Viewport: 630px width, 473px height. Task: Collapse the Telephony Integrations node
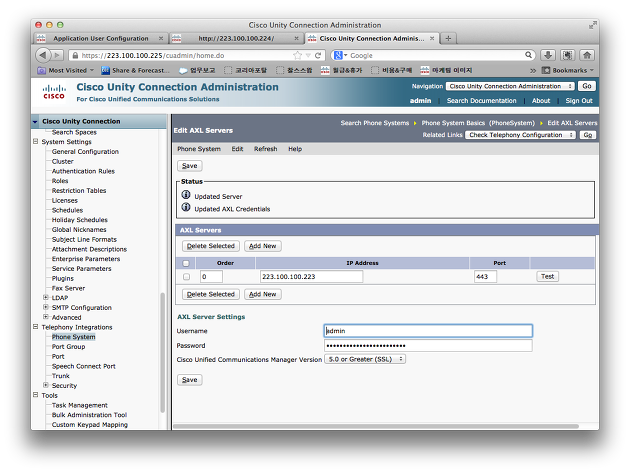click(x=36, y=327)
